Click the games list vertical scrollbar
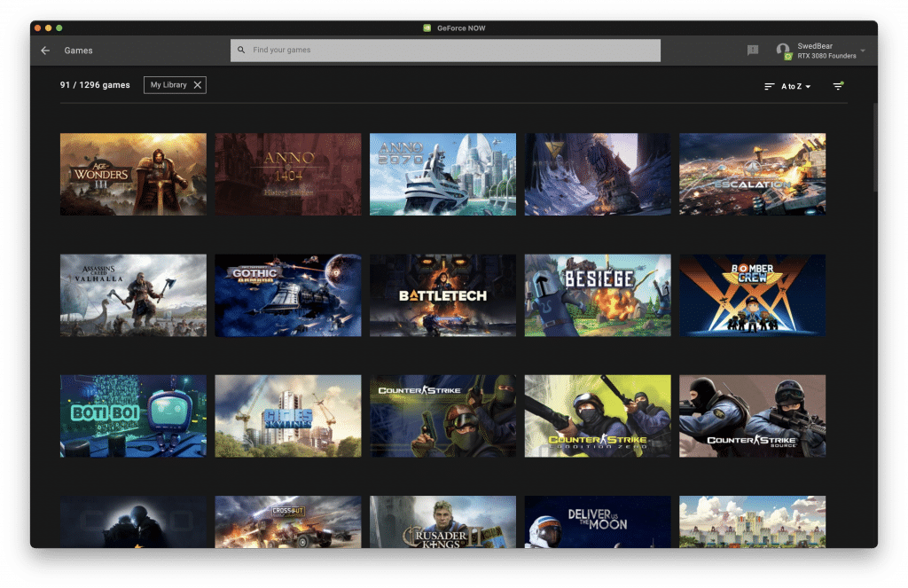 click(x=875, y=148)
